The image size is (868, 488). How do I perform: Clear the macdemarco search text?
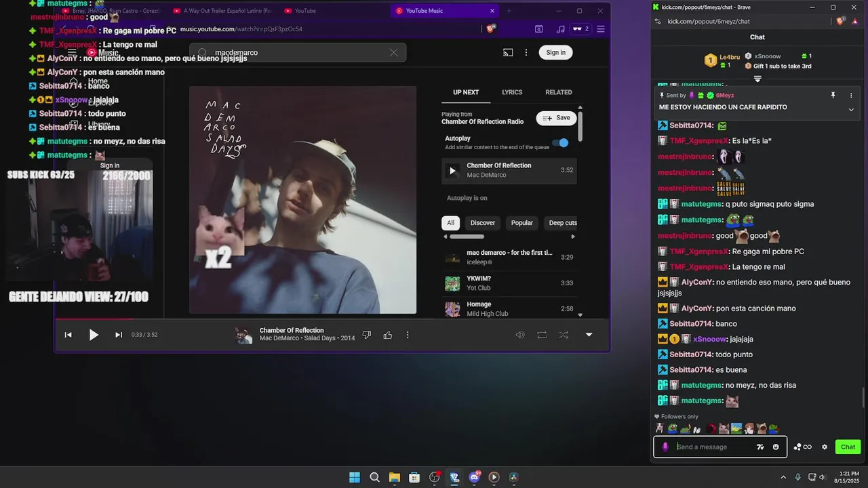(x=393, y=52)
